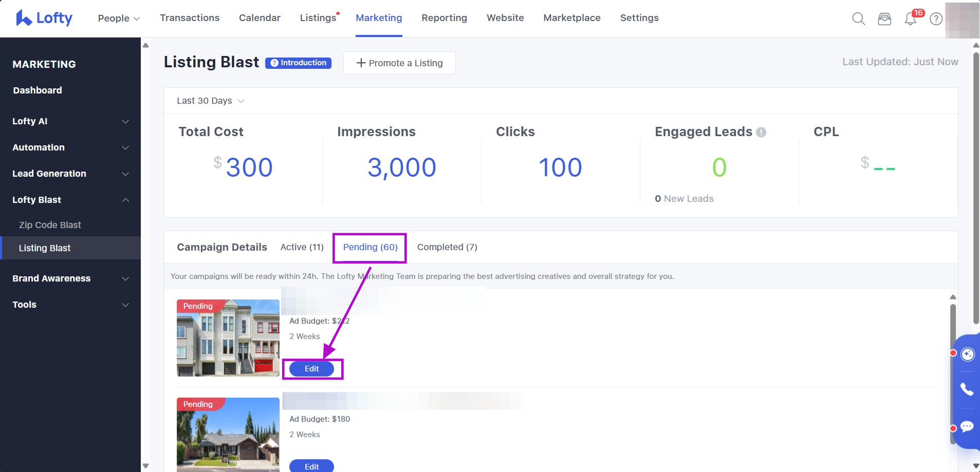Switch to the Completed (7) tab

447,247
